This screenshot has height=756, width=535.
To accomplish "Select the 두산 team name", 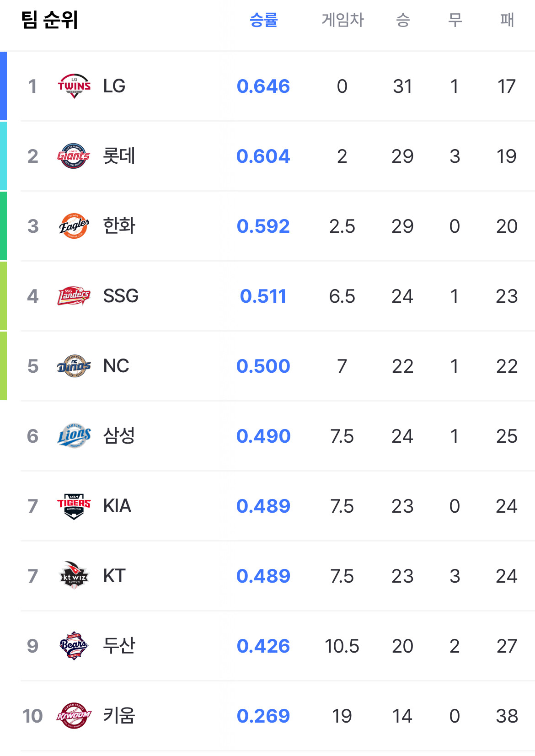I will click(x=119, y=646).
